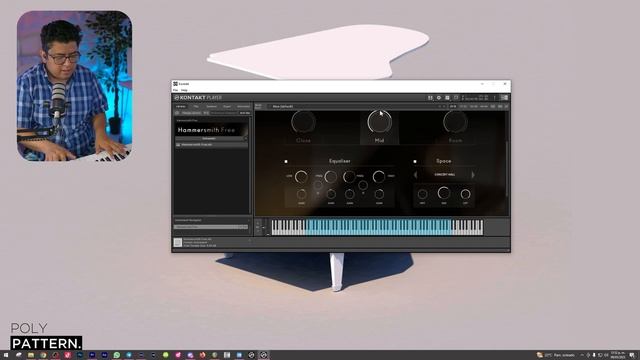
Task: Click the Hammersmith Free library banner
Action: point(211,130)
